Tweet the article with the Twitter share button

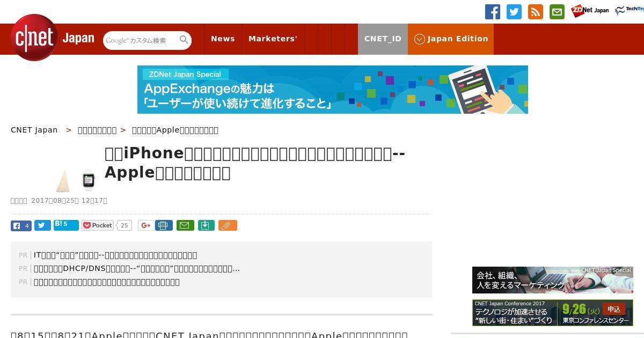tap(42, 225)
